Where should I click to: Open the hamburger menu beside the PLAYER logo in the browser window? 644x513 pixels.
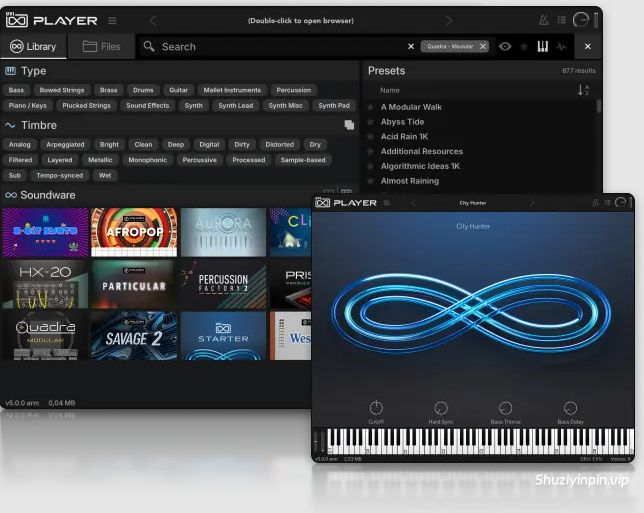pos(112,21)
